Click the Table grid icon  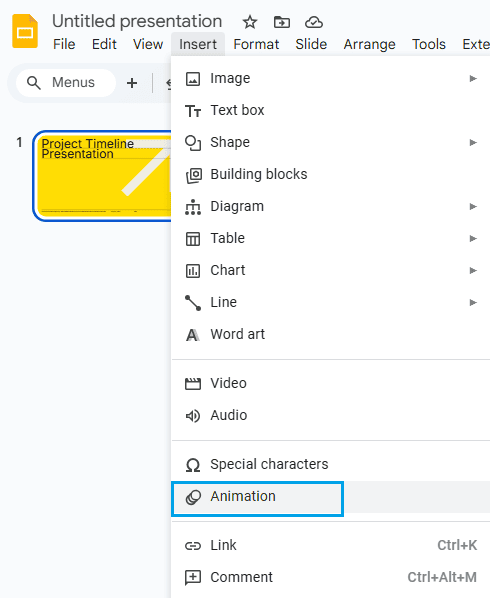click(x=193, y=239)
